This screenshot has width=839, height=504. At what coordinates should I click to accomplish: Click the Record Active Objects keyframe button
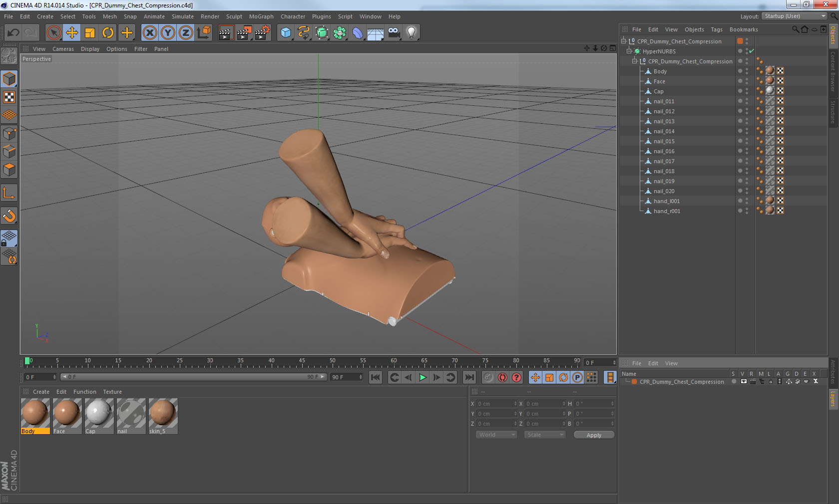coord(502,377)
